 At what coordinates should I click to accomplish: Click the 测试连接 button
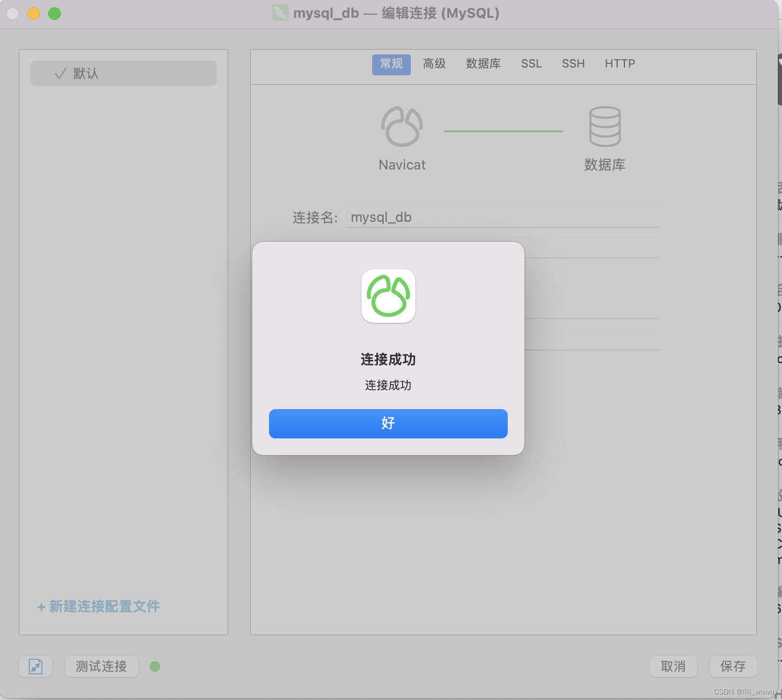102,667
